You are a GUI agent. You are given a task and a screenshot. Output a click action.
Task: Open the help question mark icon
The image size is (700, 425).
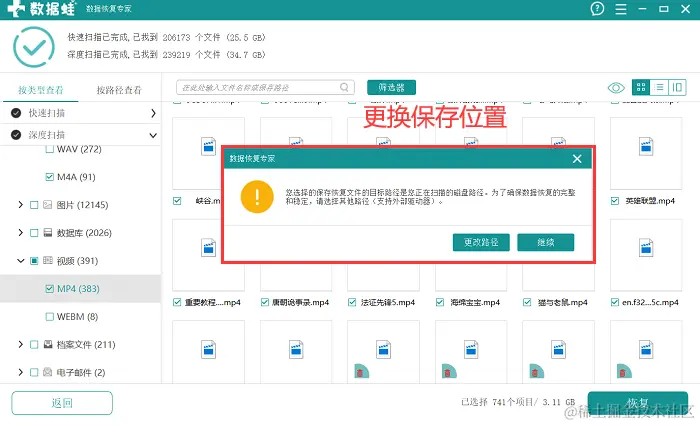pos(597,8)
